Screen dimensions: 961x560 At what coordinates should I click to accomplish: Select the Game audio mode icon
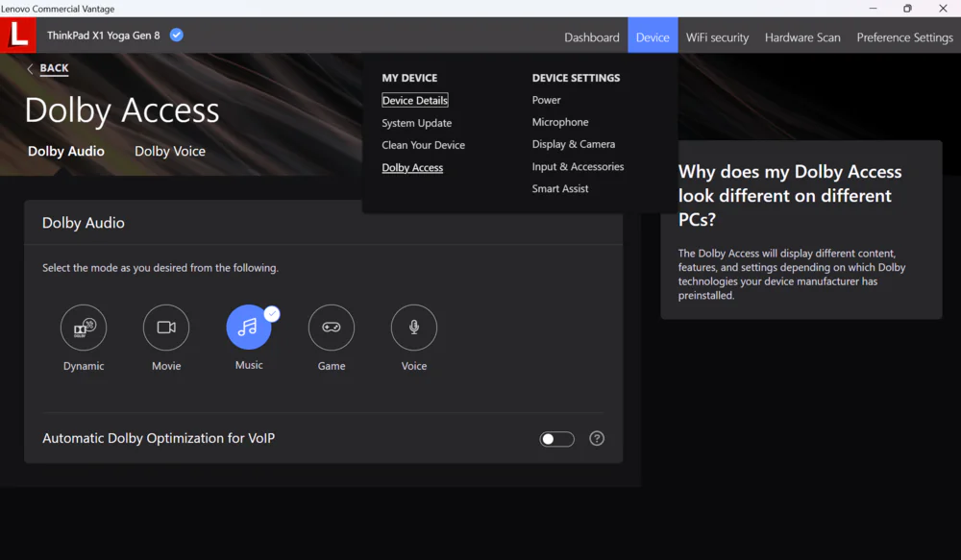tap(332, 328)
